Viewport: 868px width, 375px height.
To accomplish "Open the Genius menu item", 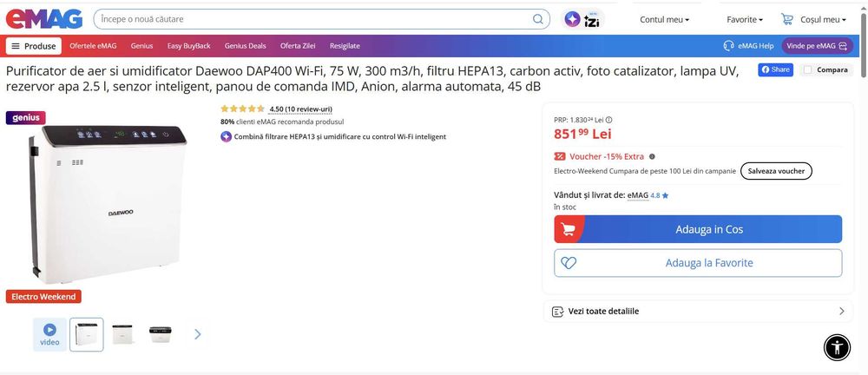I will (141, 46).
